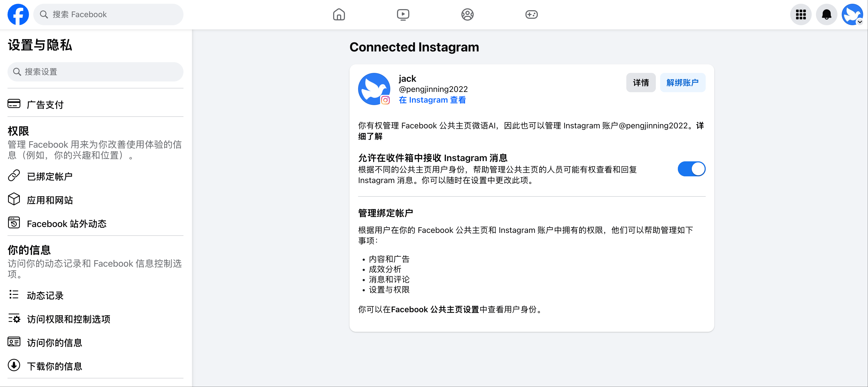Click the 搜索 Facebook search box
Viewport: 868px width, 387px height.
pyautogui.click(x=108, y=14)
